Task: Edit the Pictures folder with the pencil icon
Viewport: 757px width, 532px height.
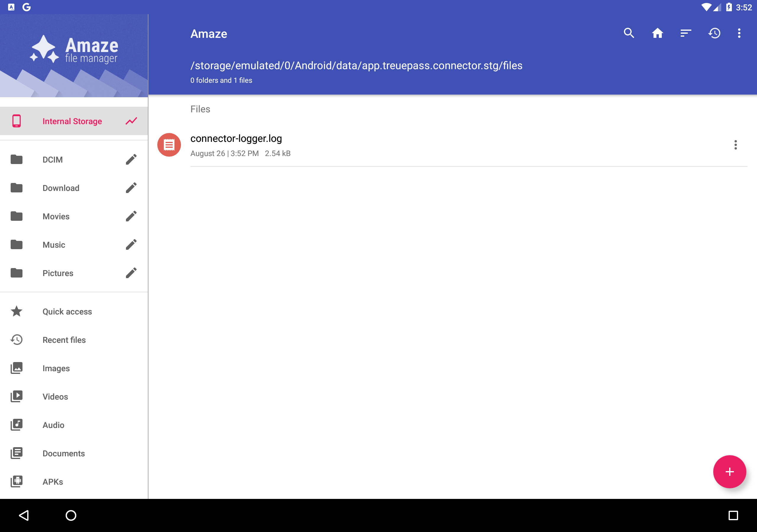Action: tap(131, 273)
